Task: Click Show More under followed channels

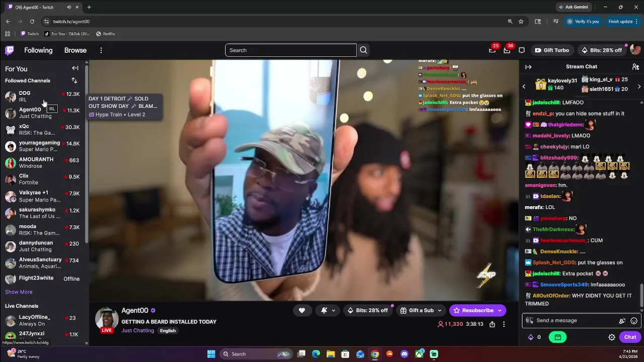Action: point(19,292)
